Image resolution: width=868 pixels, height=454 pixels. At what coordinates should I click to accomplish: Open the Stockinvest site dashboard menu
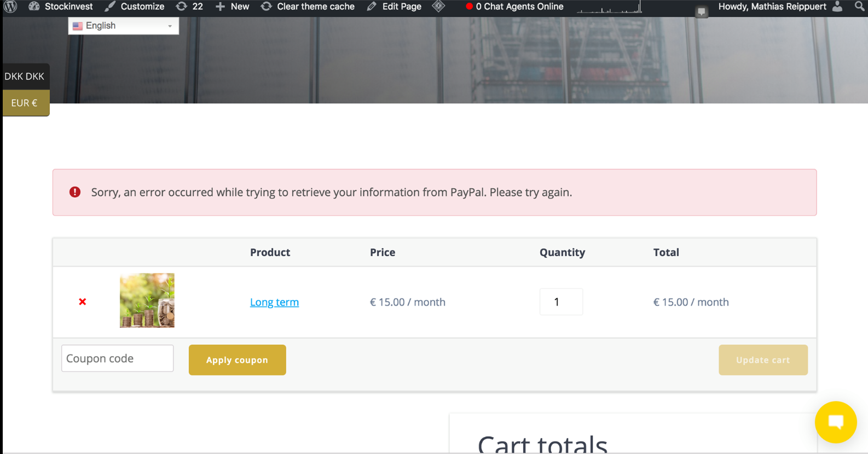(61, 7)
